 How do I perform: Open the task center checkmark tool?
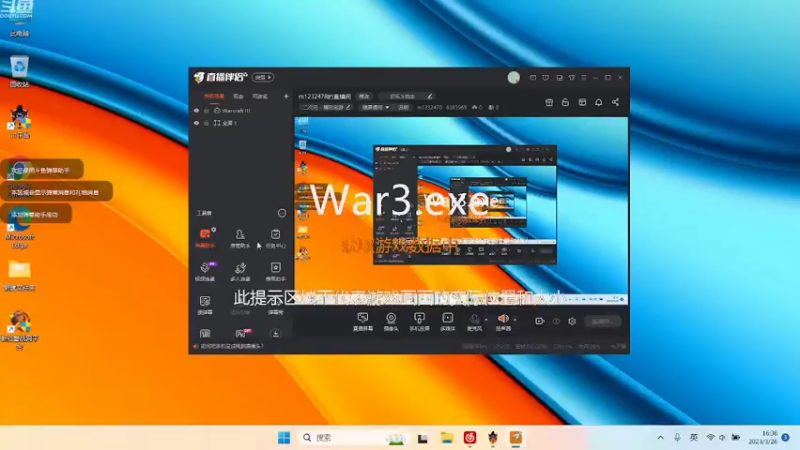[x=276, y=238]
